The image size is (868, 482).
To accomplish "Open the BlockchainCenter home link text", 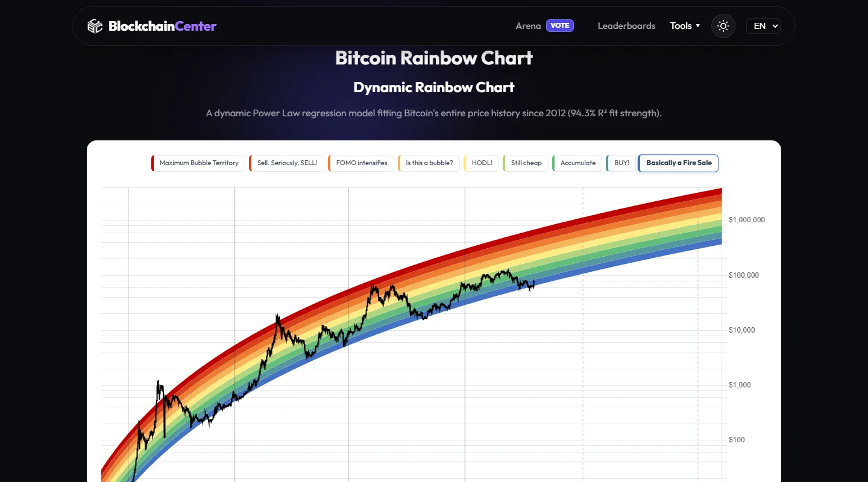I will coord(162,26).
